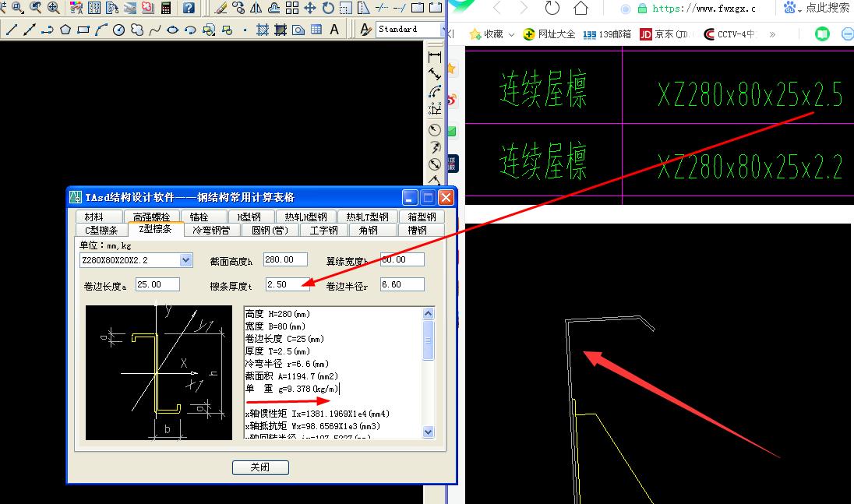Viewport: 854px width, 504px height.
Task: Select the Move tool
Action: (x=310, y=8)
